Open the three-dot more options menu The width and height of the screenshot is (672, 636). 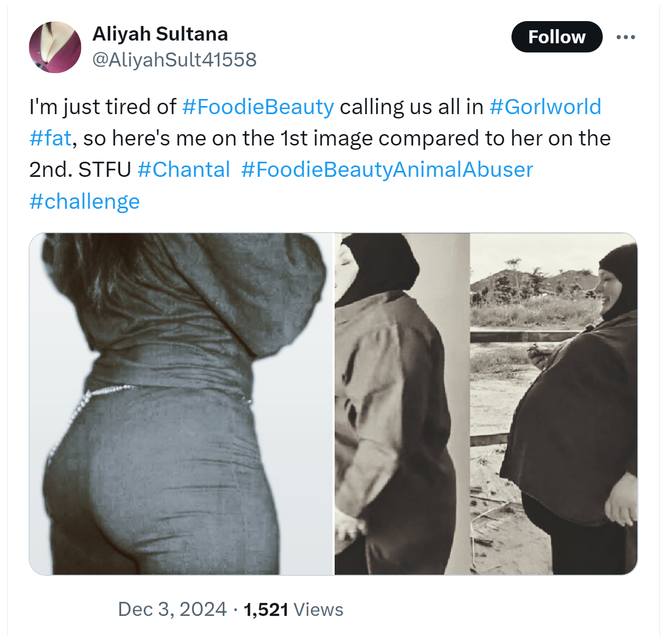pyautogui.click(x=626, y=37)
